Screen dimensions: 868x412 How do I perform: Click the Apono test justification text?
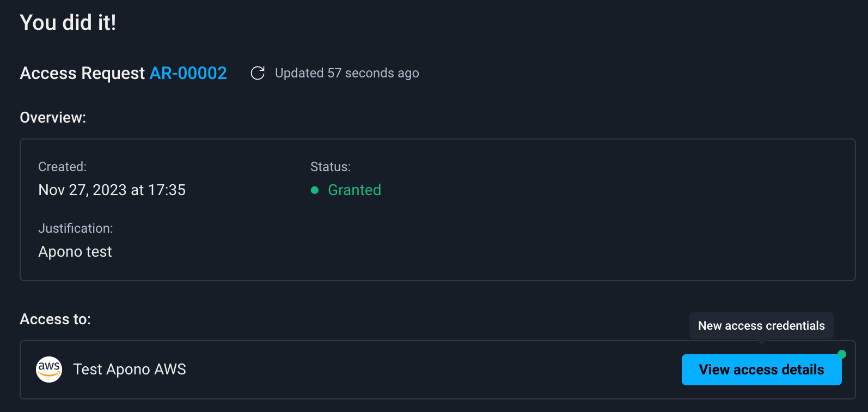pos(75,252)
